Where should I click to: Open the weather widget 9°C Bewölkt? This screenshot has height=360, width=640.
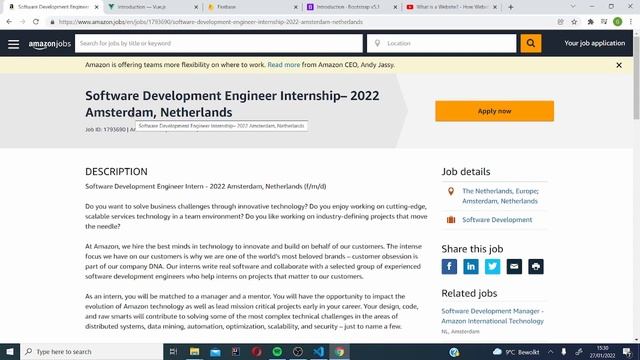point(516,352)
